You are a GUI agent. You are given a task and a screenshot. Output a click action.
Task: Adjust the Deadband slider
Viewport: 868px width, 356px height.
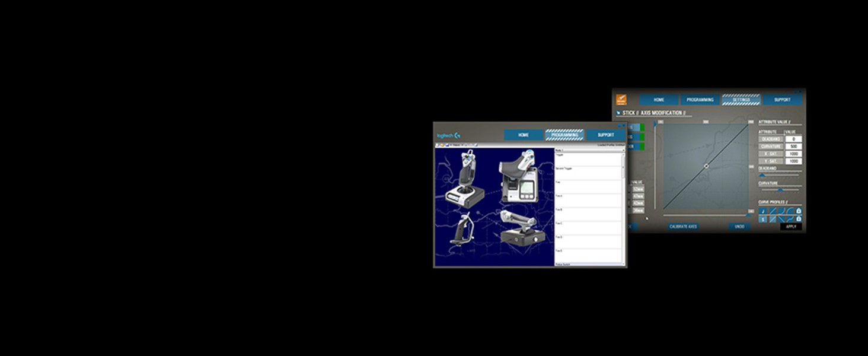[762, 175]
